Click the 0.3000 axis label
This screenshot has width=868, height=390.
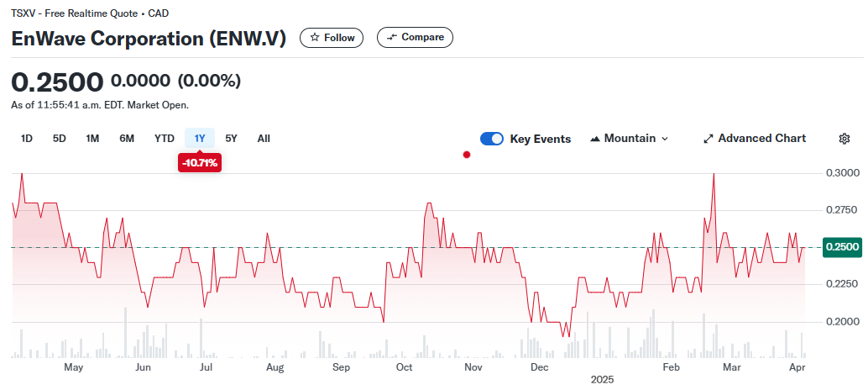click(842, 173)
